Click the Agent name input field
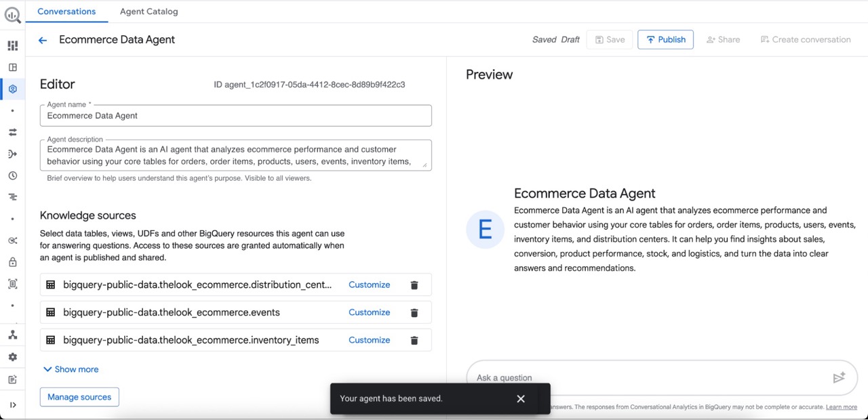 [x=236, y=116]
